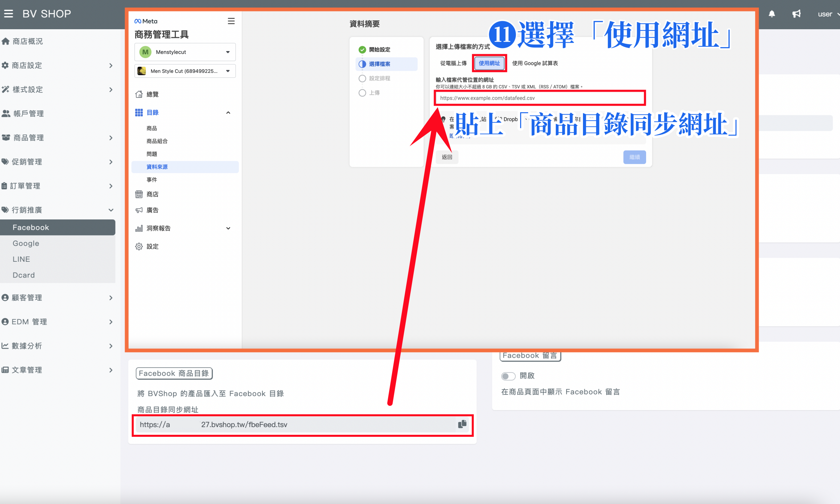Toggle the Facebook 留言 開啟 switch

click(508, 376)
